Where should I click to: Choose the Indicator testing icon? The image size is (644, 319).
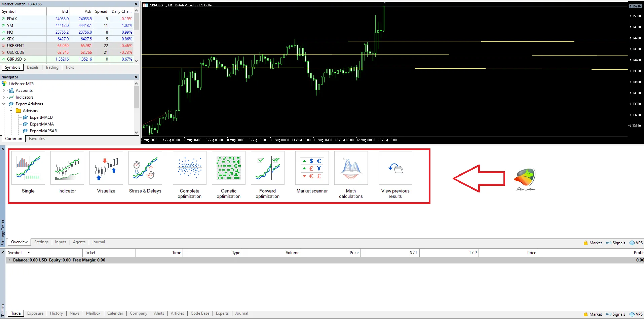tap(67, 168)
